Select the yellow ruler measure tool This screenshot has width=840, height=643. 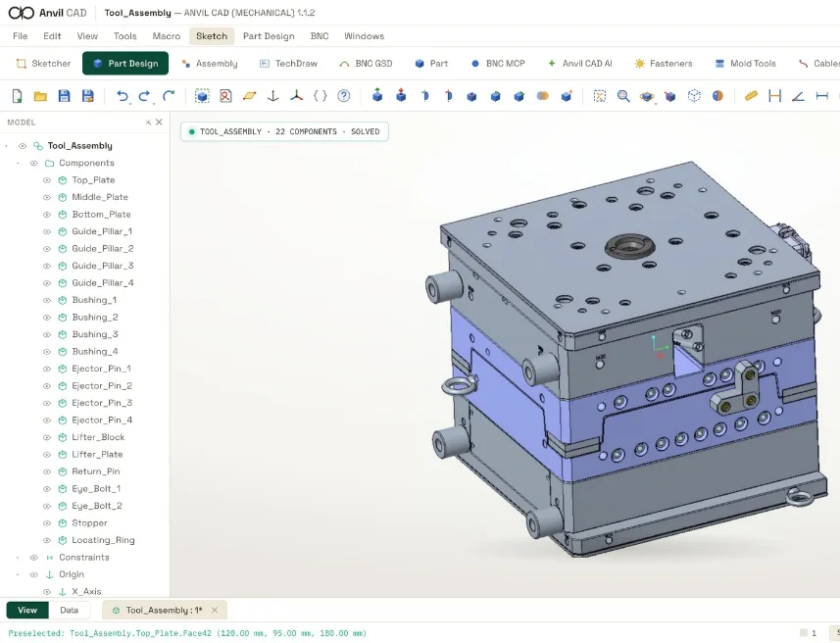pyautogui.click(x=751, y=96)
